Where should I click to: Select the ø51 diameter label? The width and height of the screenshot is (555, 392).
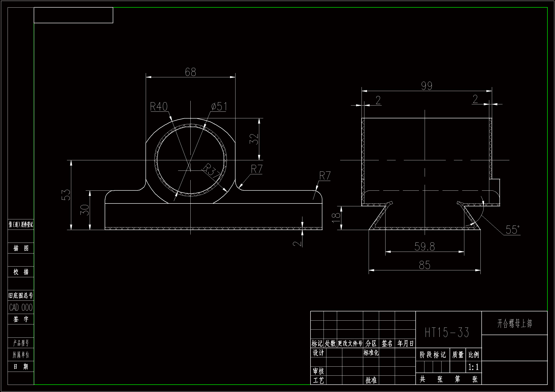tap(219, 106)
